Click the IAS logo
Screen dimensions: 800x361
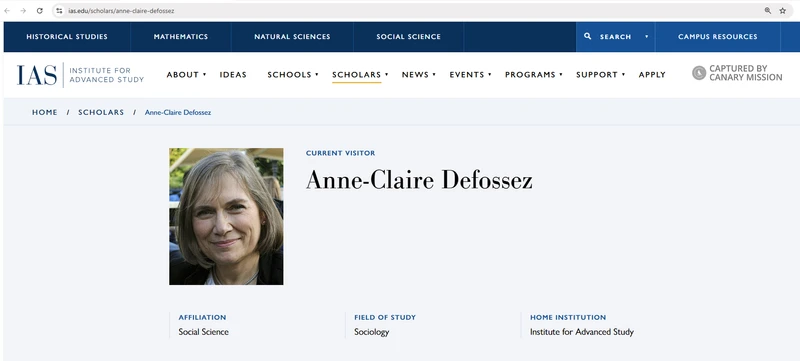click(x=37, y=75)
